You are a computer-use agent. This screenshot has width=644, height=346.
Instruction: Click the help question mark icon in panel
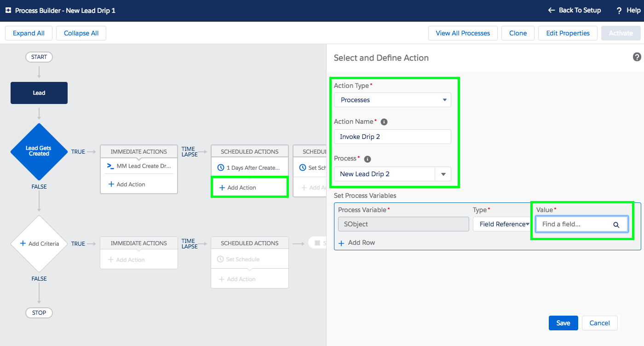pos(637,57)
